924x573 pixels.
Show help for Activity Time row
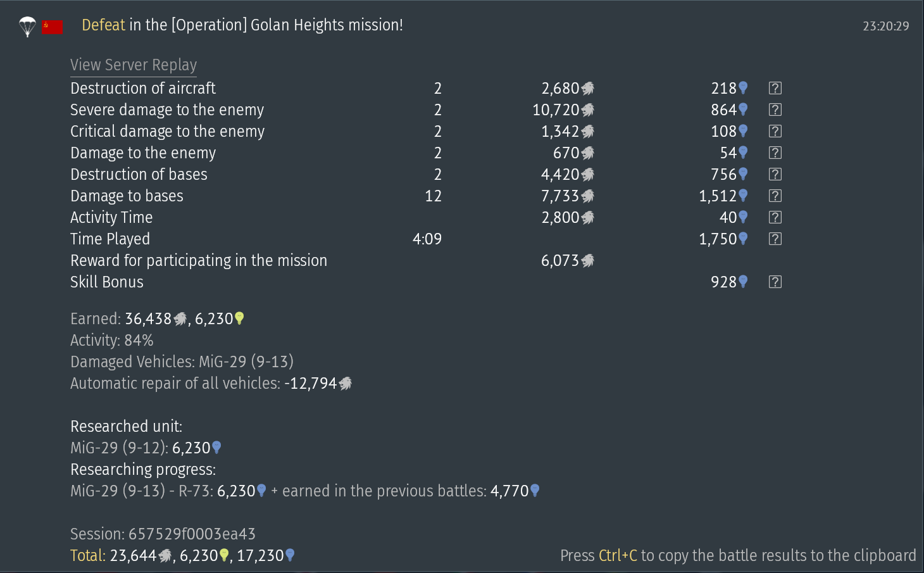pyautogui.click(x=775, y=218)
